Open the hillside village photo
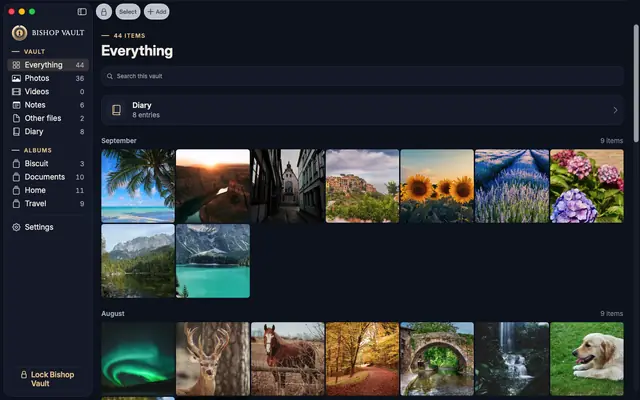 [x=362, y=186]
